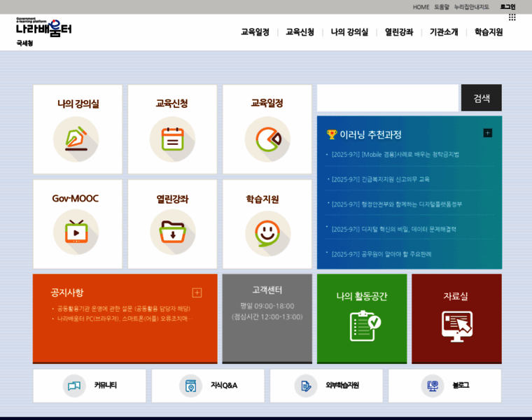Click the 교육일정 pie chart icon
The width and height of the screenshot is (532, 420).
(267, 139)
